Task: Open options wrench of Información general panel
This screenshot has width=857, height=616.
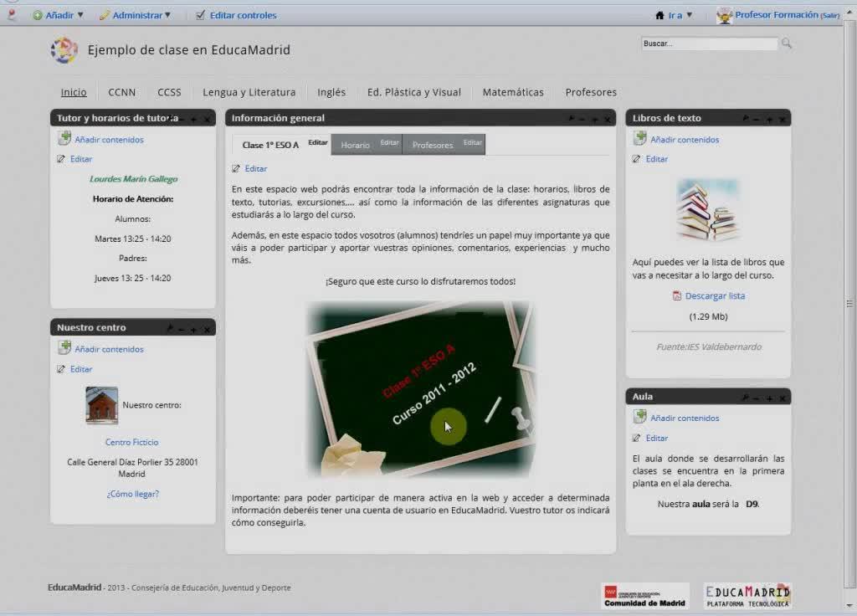Action: (571, 118)
